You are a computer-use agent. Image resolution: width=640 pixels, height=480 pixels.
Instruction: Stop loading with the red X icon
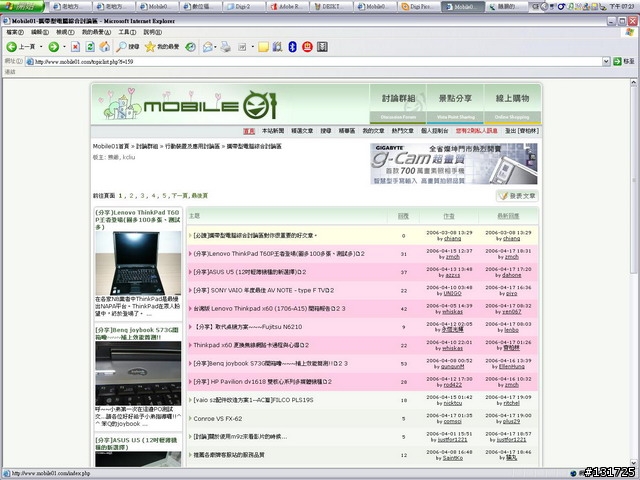point(76,47)
